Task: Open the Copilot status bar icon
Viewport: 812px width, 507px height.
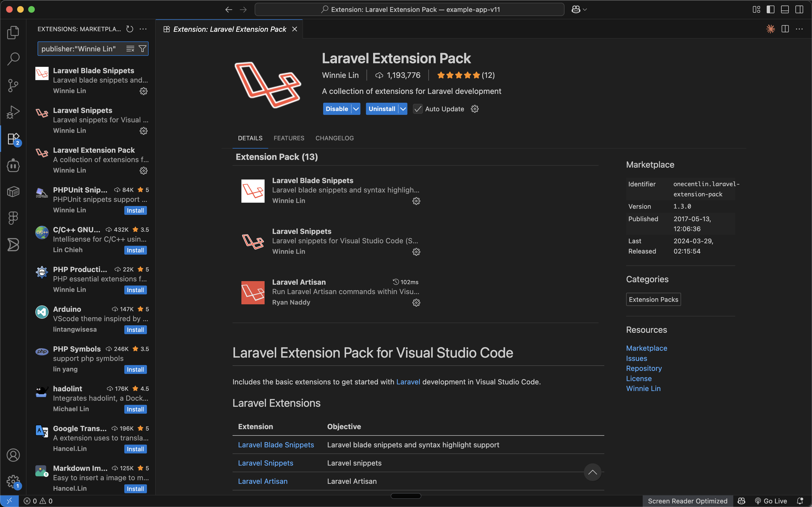Action: [x=742, y=501]
